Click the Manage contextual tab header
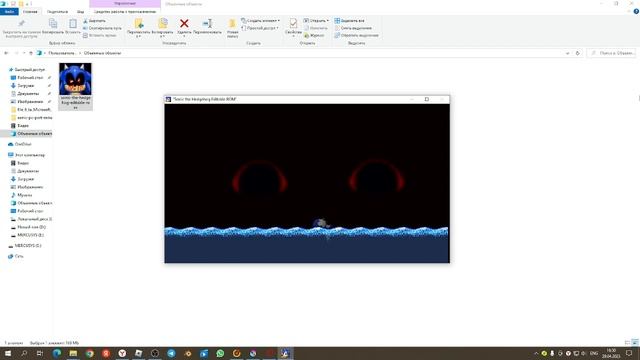This screenshot has width=640, height=360. click(125, 3)
